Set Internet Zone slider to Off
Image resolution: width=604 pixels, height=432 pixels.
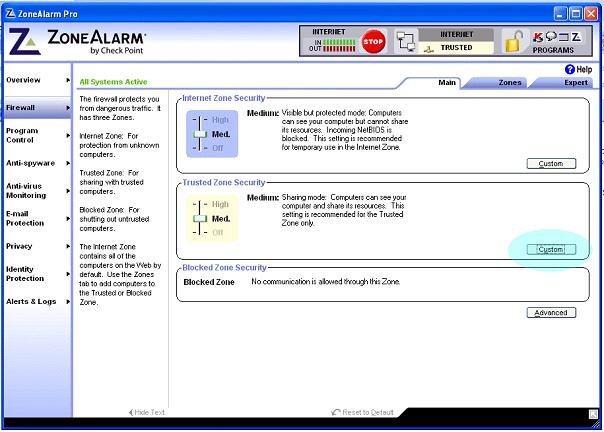click(x=218, y=148)
